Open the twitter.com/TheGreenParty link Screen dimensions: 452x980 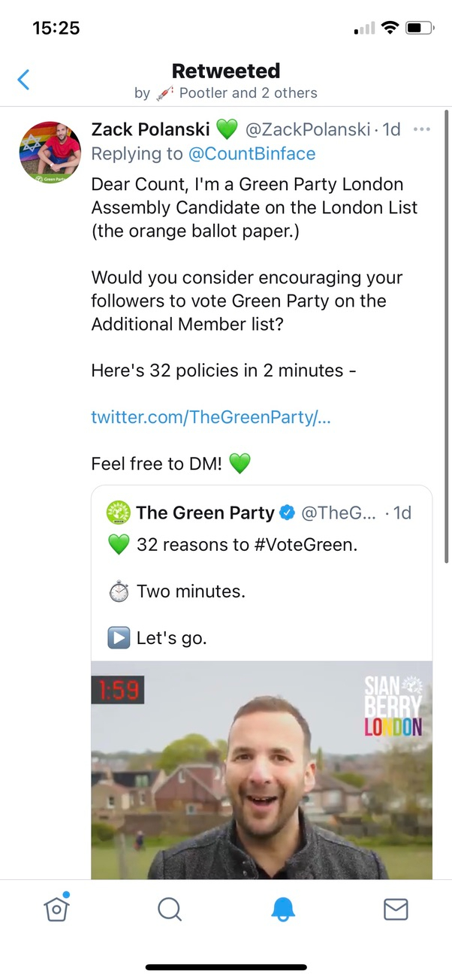click(211, 417)
